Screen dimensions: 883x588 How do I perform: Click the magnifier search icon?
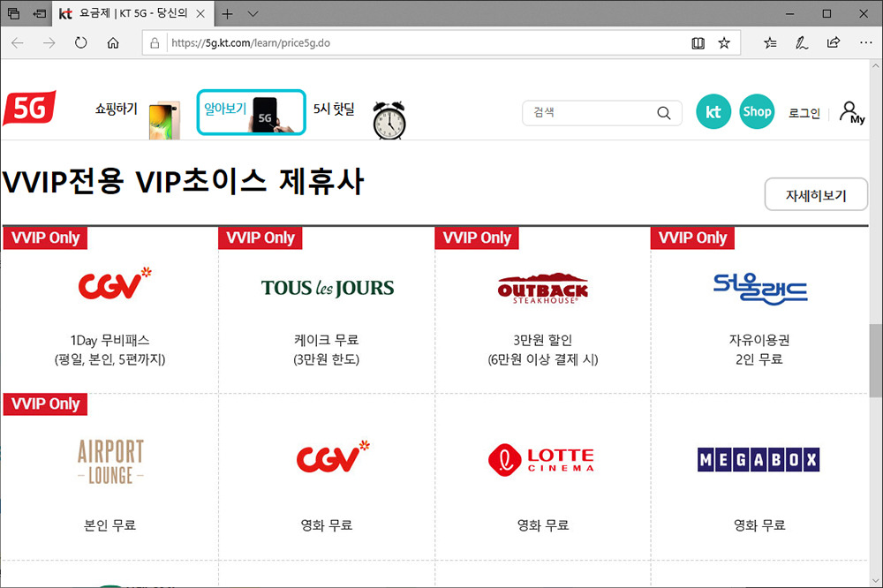[x=664, y=113]
